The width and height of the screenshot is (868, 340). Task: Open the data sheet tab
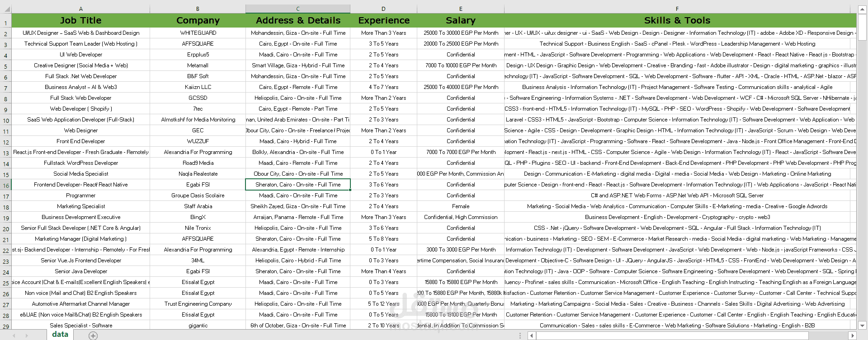(x=60, y=335)
